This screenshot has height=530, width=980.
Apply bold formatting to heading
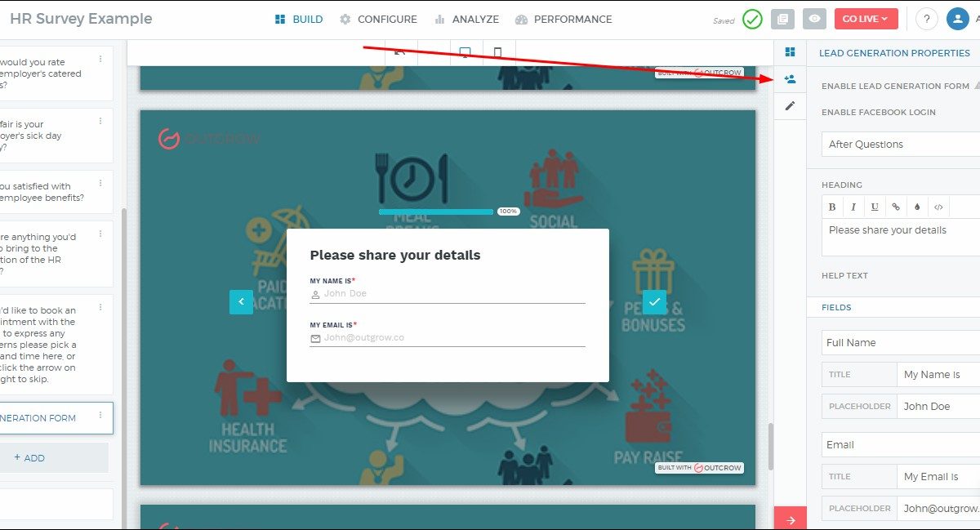click(832, 207)
